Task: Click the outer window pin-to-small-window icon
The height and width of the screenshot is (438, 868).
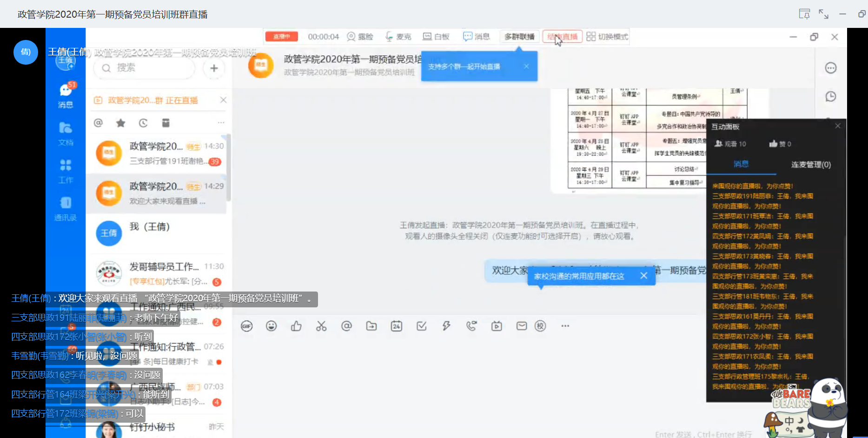Action: click(804, 14)
